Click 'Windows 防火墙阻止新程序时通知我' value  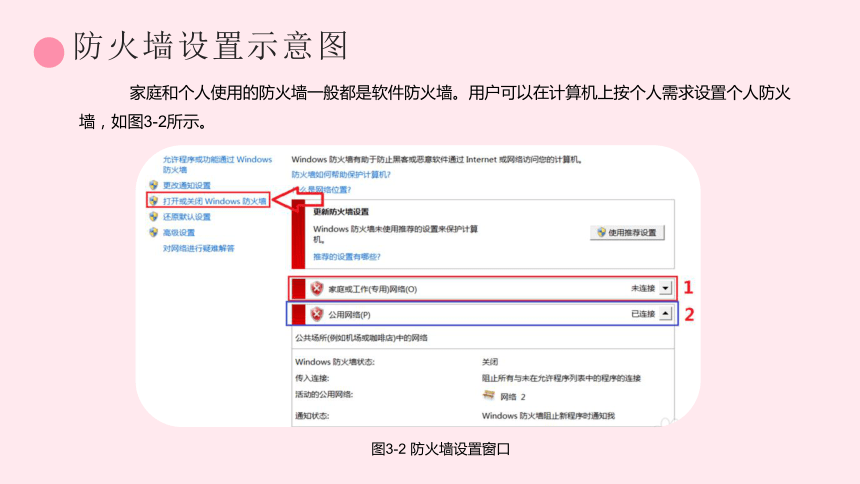pyautogui.click(x=548, y=416)
